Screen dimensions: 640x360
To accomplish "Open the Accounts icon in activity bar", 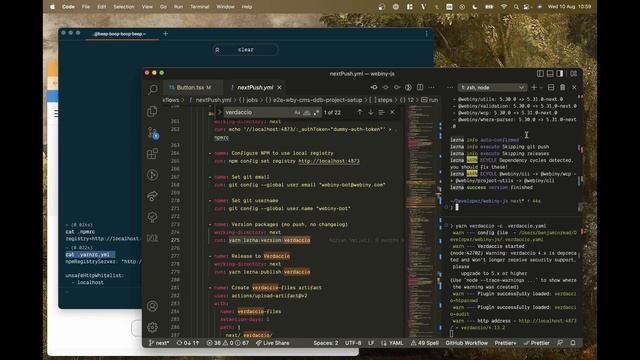I will pos(153,306).
